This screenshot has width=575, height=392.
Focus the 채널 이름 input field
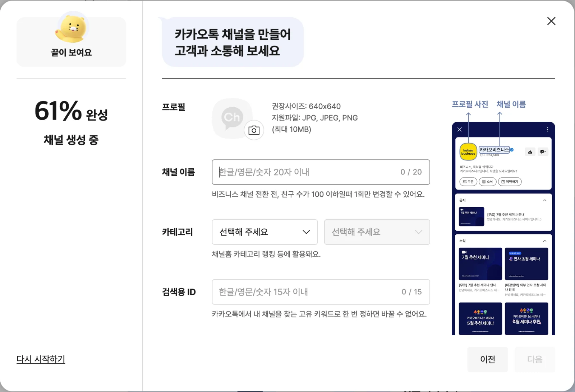(x=321, y=172)
